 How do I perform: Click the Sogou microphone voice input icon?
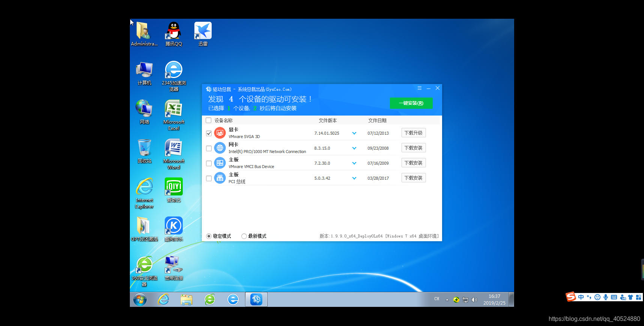tap(606, 297)
